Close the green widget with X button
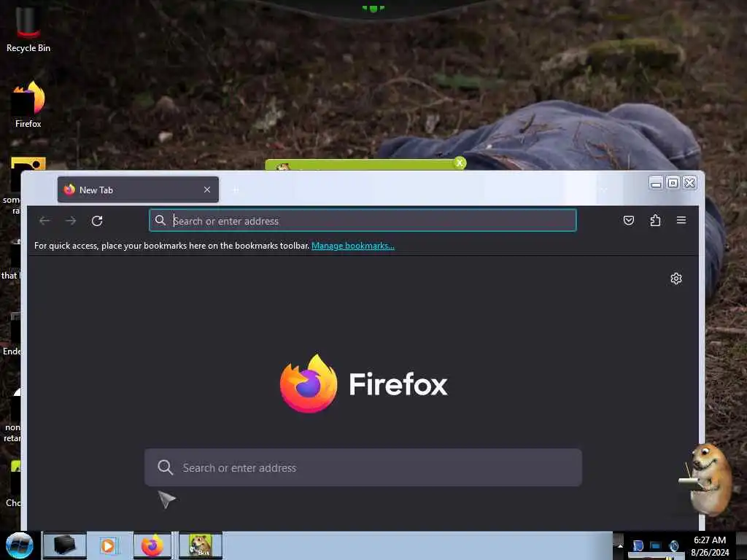 460,163
